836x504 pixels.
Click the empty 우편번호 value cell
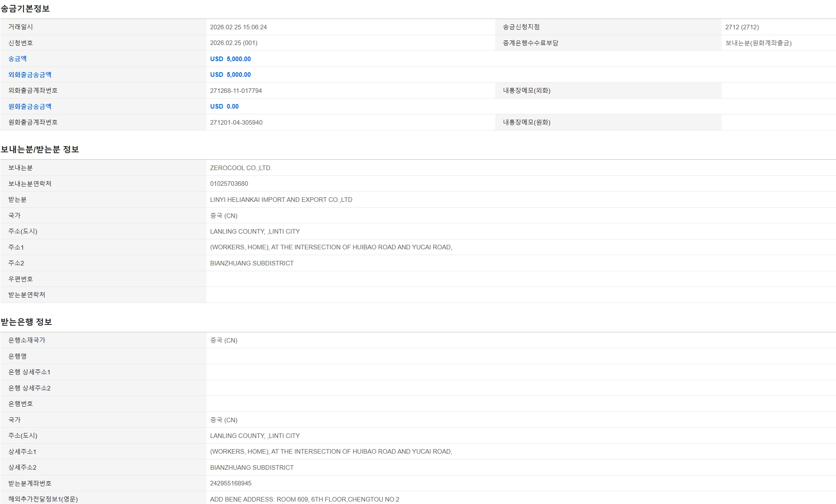click(x=520, y=279)
